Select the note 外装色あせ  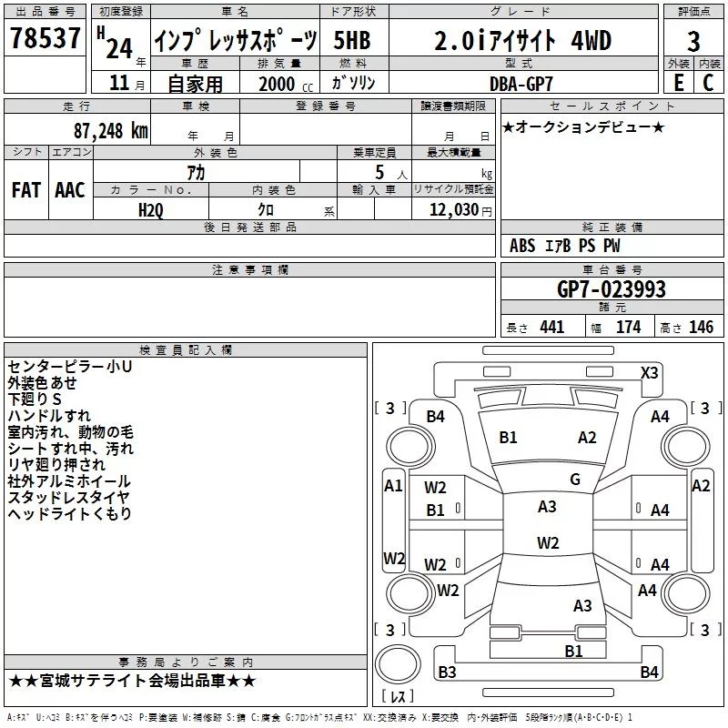[x=42, y=382]
